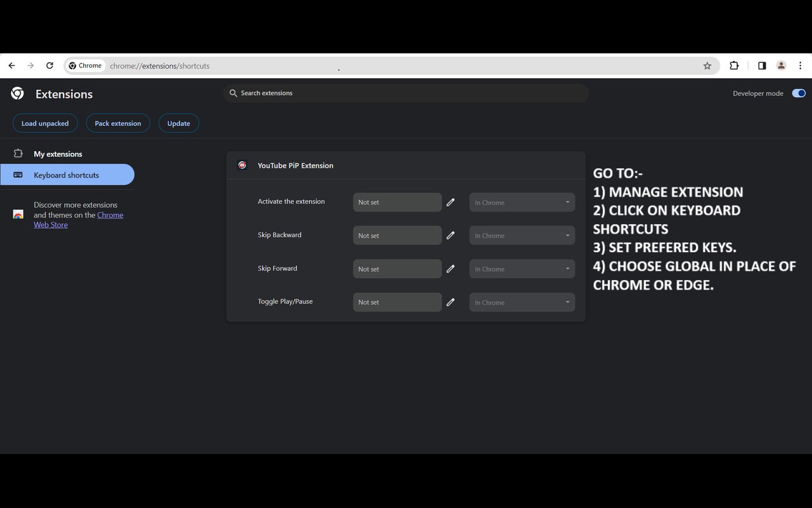Viewport: 812px width, 508px height.
Task: Click the Skip Forward label
Action: tap(277, 268)
